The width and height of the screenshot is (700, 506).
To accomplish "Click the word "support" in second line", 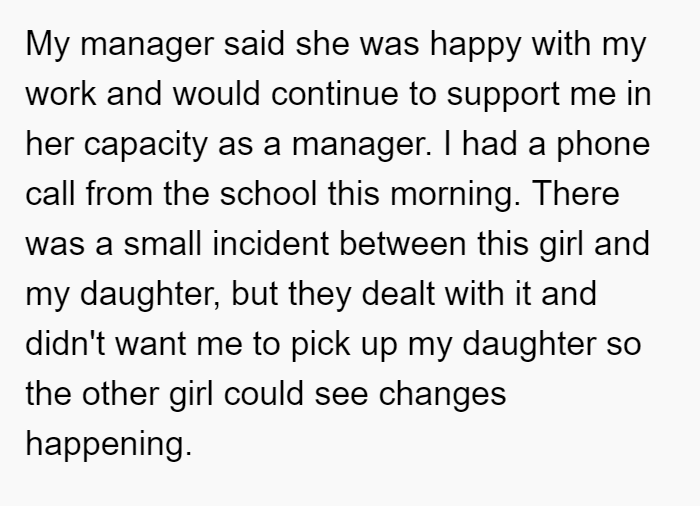I will pos(503,96).
